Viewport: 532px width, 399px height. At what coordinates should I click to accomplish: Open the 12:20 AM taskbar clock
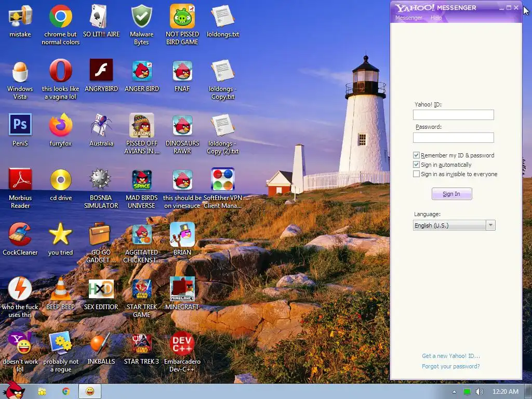pos(505,392)
